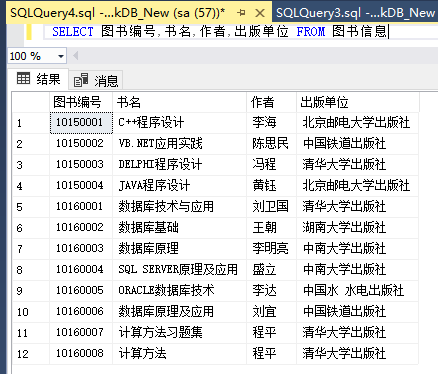This screenshot has width=438, height=374.
Task: Select cell 数据库技术与应用
Action: point(180,207)
